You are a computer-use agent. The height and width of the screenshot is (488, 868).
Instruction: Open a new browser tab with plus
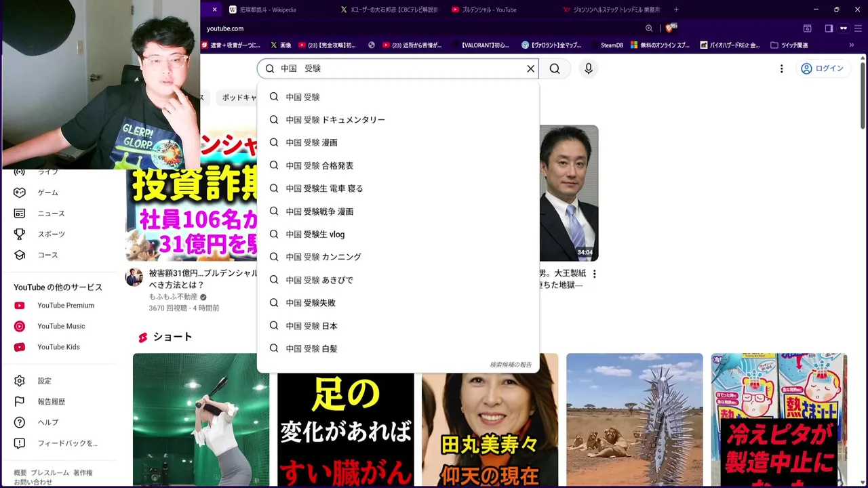coord(676,9)
